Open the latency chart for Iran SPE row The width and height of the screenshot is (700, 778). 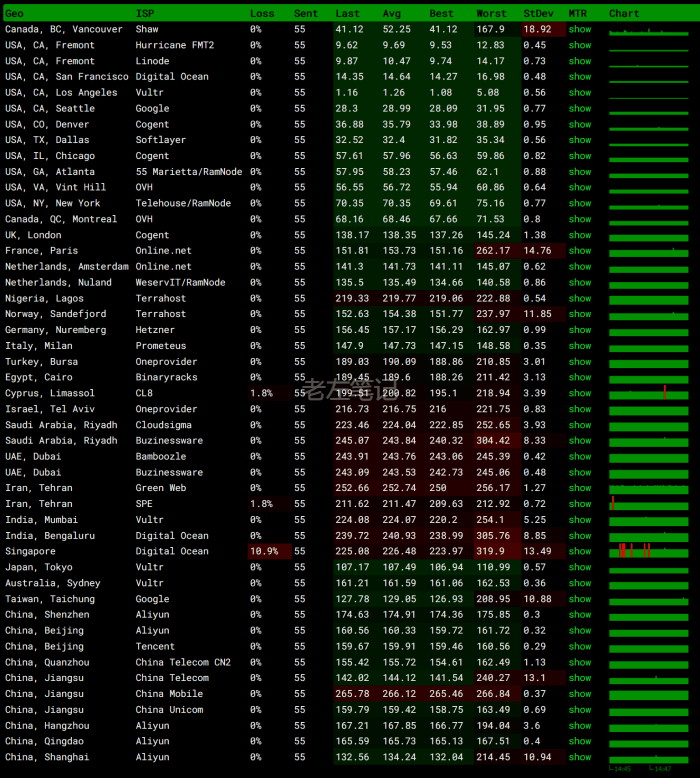click(x=648, y=504)
